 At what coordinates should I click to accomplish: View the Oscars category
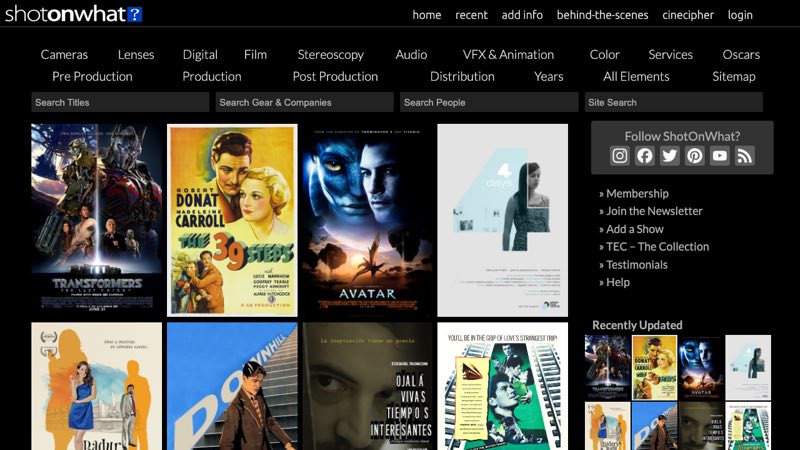pos(741,55)
